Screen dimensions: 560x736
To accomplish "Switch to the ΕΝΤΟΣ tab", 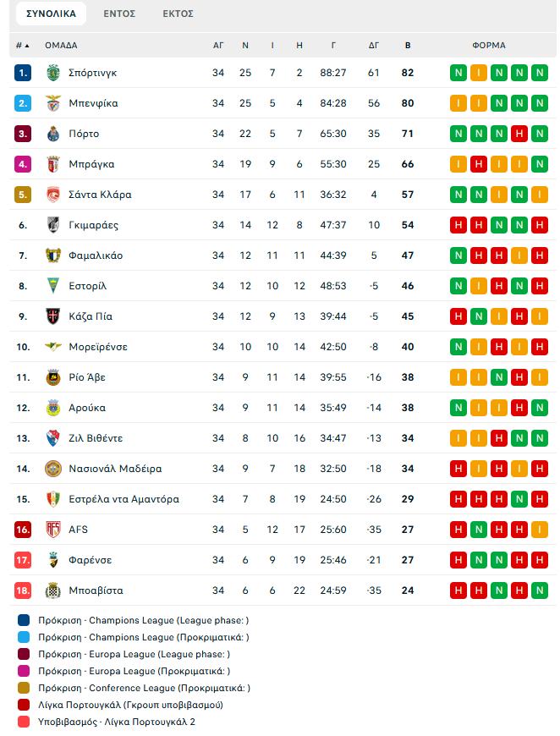I will click(x=119, y=14).
